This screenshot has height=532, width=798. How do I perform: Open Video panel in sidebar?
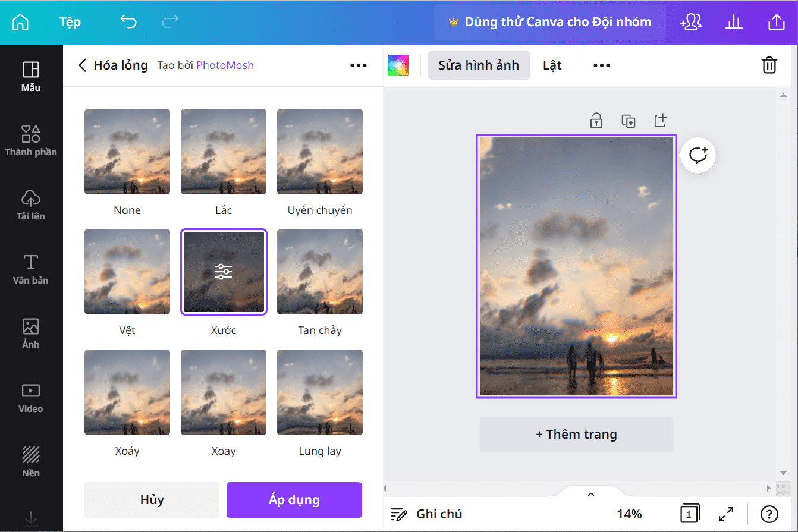31,398
